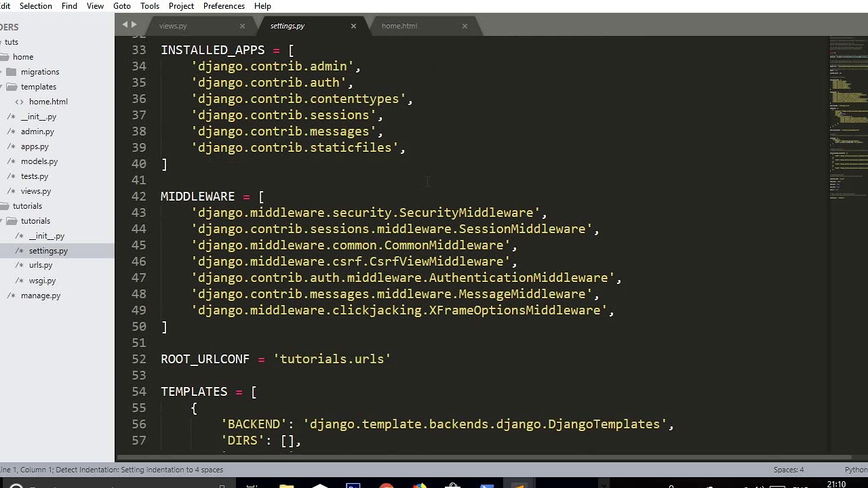Click 'tutorials.urls' string value
The image size is (868, 488).
pyautogui.click(x=332, y=359)
